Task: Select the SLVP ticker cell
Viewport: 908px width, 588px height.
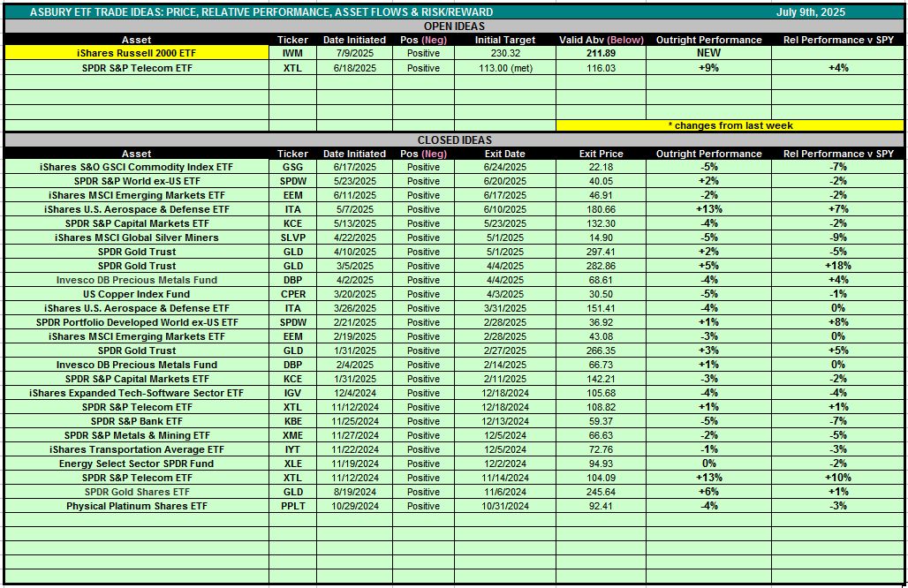Action: click(292, 237)
